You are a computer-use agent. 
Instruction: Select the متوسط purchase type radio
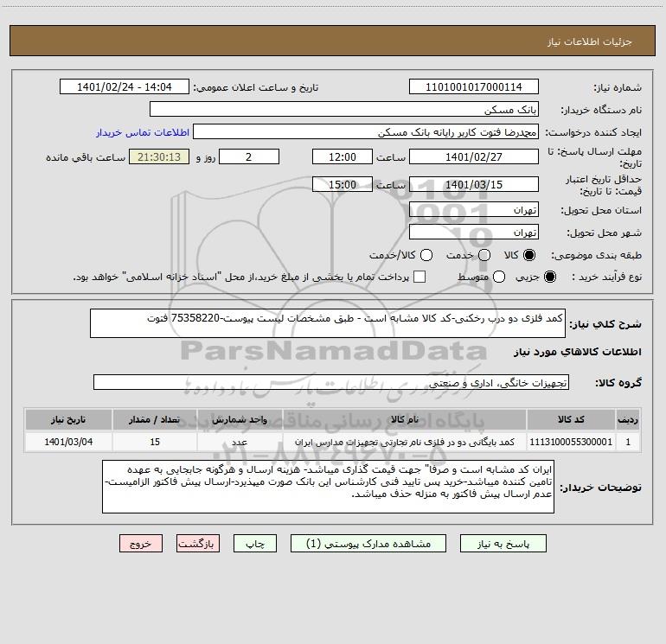tap(499, 277)
